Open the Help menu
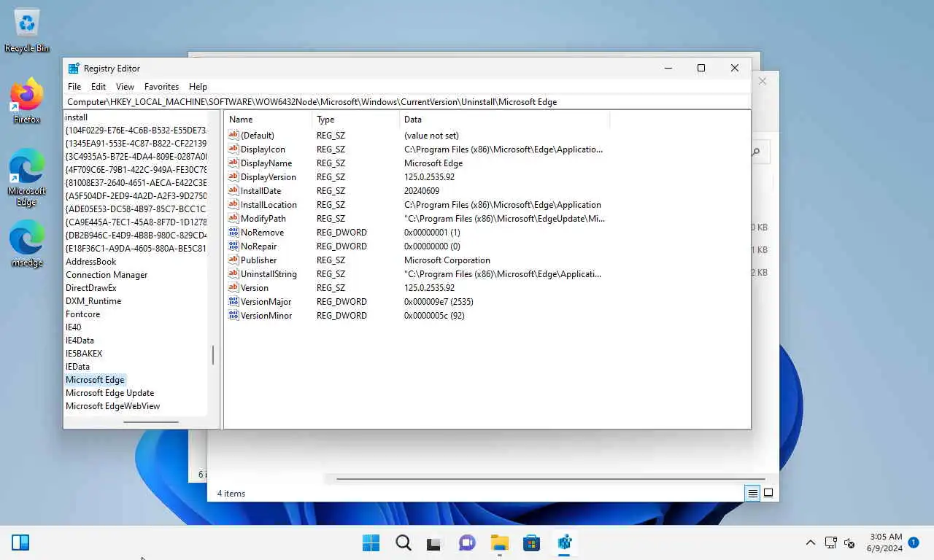Viewport: 934px width, 560px height. click(198, 86)
